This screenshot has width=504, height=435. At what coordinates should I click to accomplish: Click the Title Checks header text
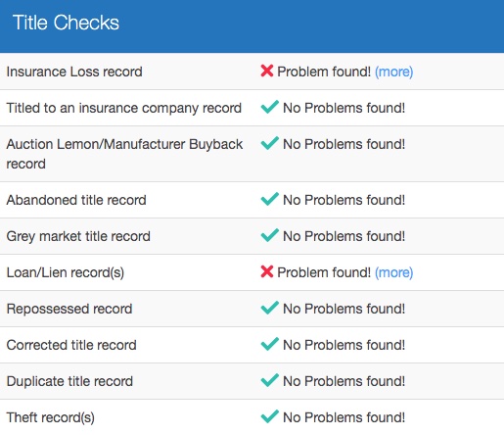tap(66, 23)
